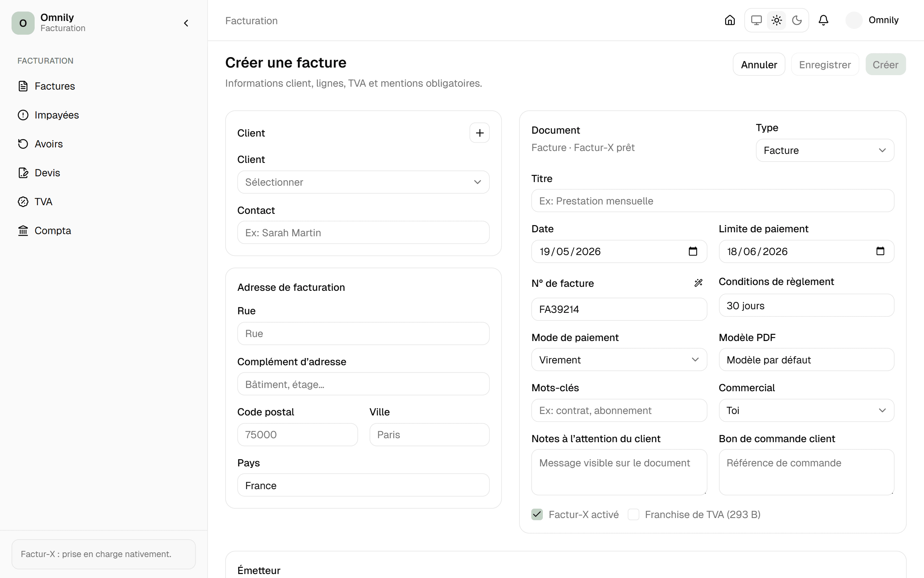Image resolution: width=924 pixels, height=578 pixels.
Task: Focus the Complément d'adresse field
Action: click(363, 384)
